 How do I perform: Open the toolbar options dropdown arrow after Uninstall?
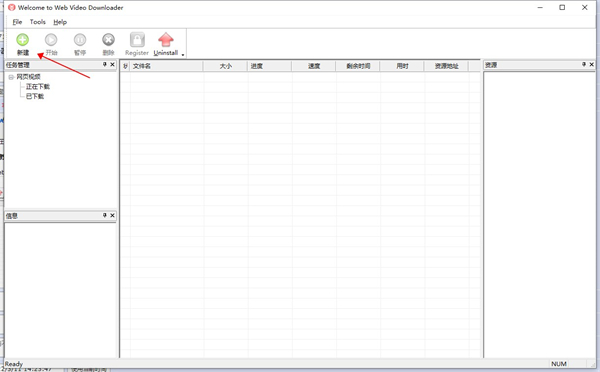point(183,55)
